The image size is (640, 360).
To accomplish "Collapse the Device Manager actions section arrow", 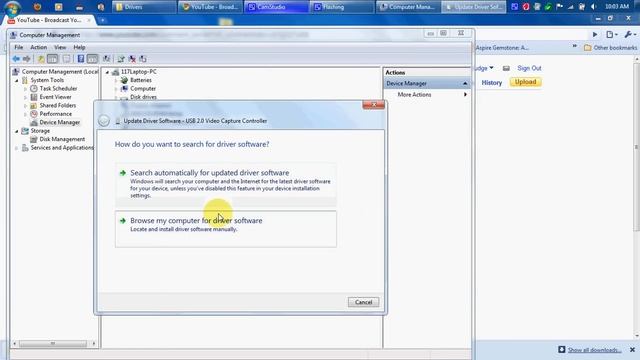I will [465, 83].
